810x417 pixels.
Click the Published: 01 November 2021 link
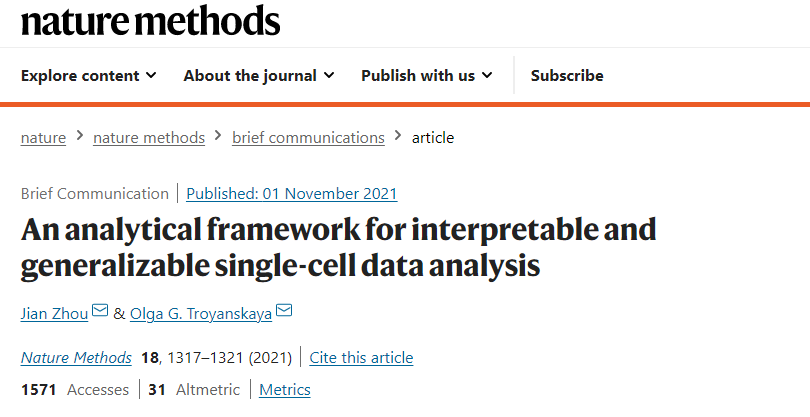[292, 194]
